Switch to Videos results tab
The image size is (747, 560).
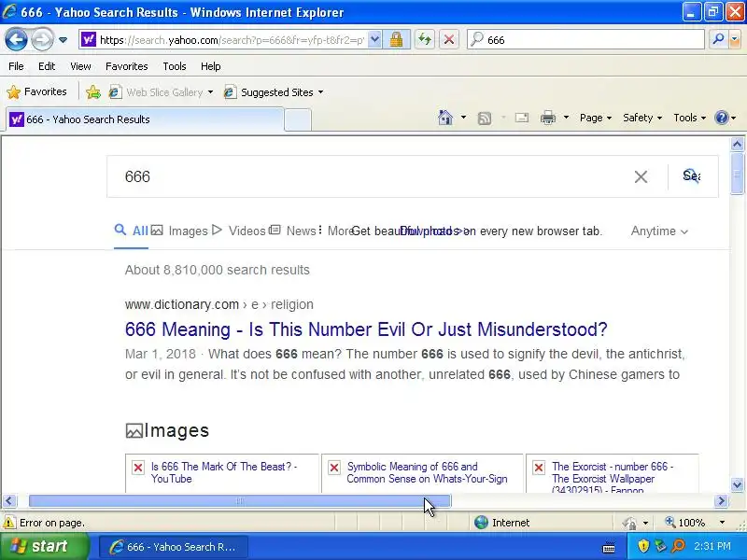[239, 231]
